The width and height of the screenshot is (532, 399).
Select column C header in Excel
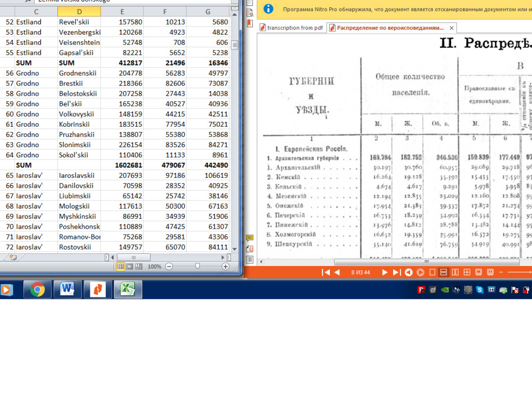coord(36,12)
